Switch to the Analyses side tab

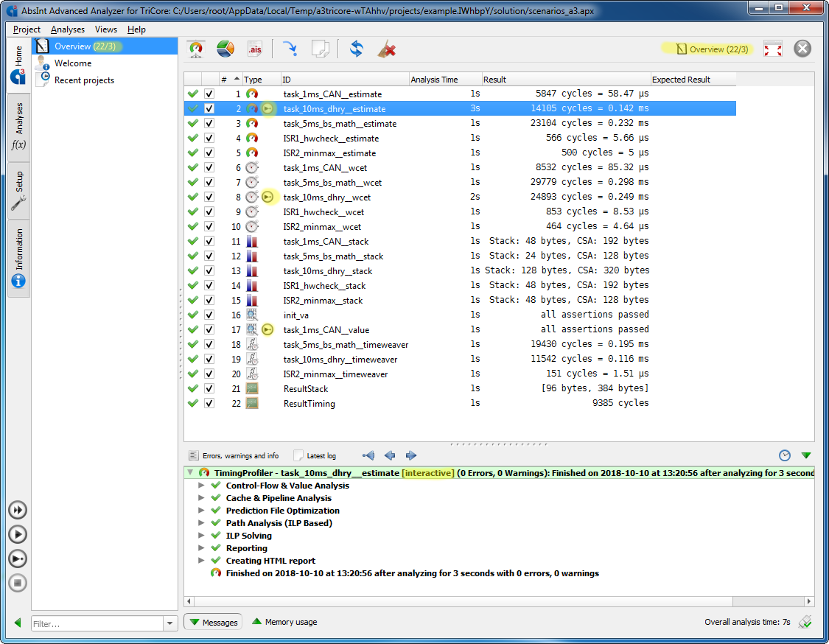[x=18, y=127]
